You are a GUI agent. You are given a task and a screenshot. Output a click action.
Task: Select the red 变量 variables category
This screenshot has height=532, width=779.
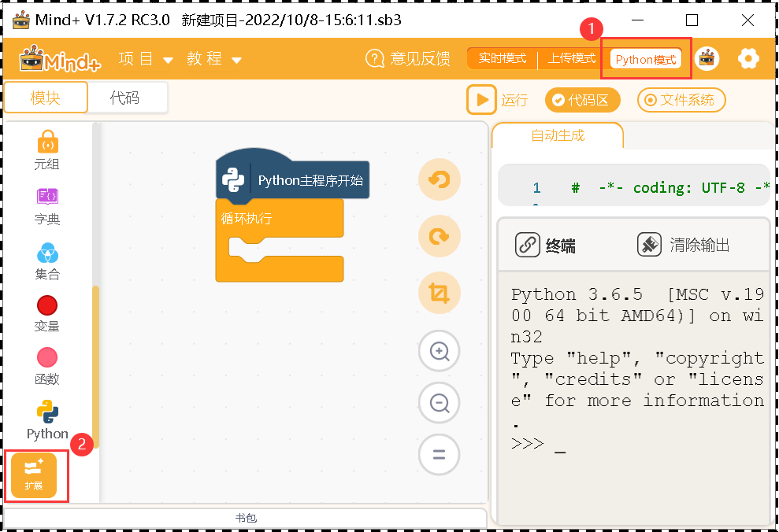47,314
